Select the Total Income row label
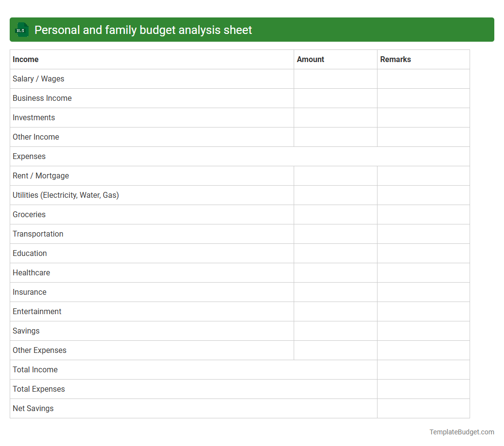The width and height of the screenshot is (504, 446). [35, 369]
